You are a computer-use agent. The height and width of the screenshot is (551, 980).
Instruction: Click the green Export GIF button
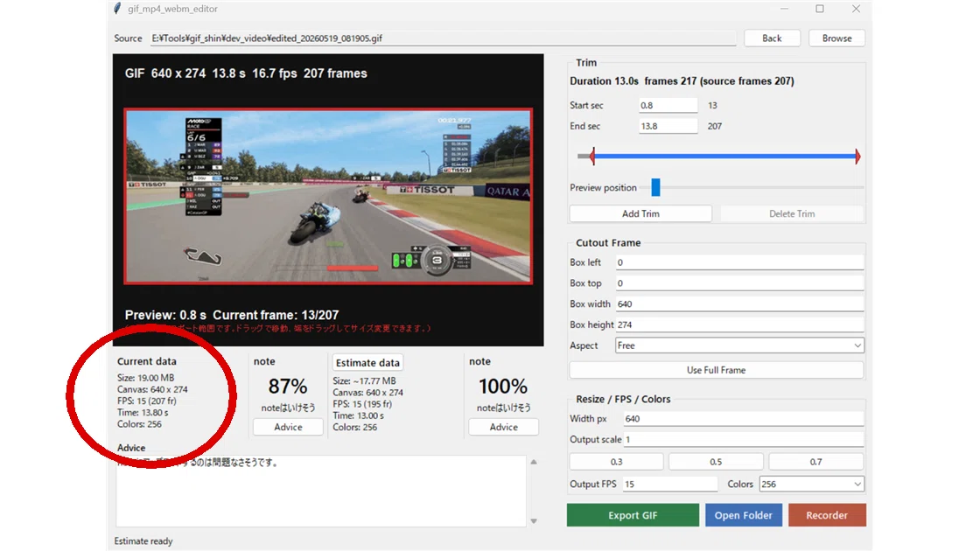tap(633, 515)
